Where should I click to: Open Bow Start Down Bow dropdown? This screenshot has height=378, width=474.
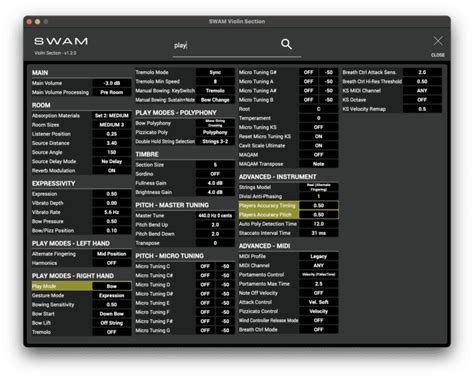point(112,314)
